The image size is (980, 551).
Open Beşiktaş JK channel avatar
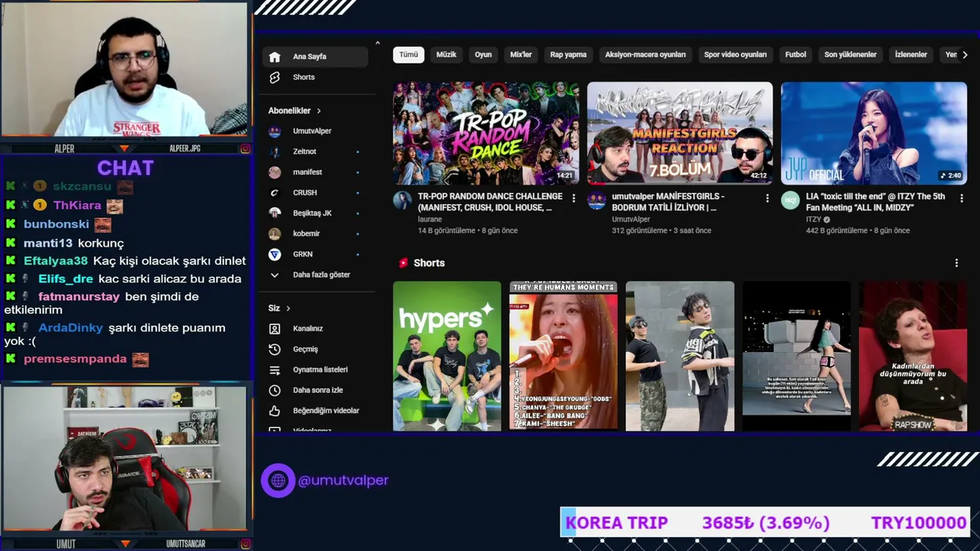coord(275,213)
